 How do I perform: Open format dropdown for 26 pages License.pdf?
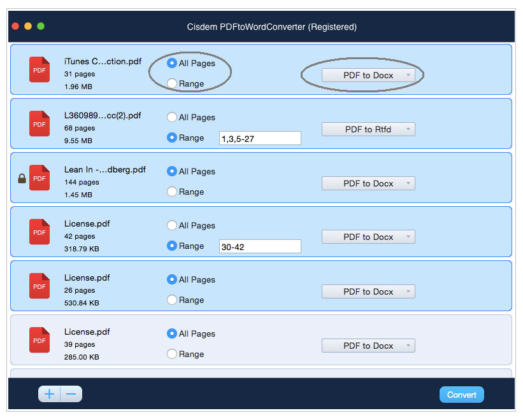[368, 291]
